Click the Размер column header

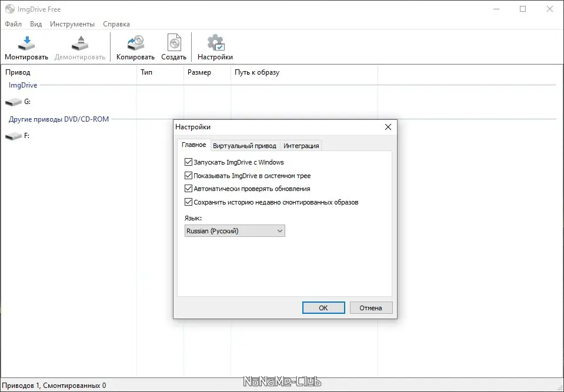(x=207, y=72)
